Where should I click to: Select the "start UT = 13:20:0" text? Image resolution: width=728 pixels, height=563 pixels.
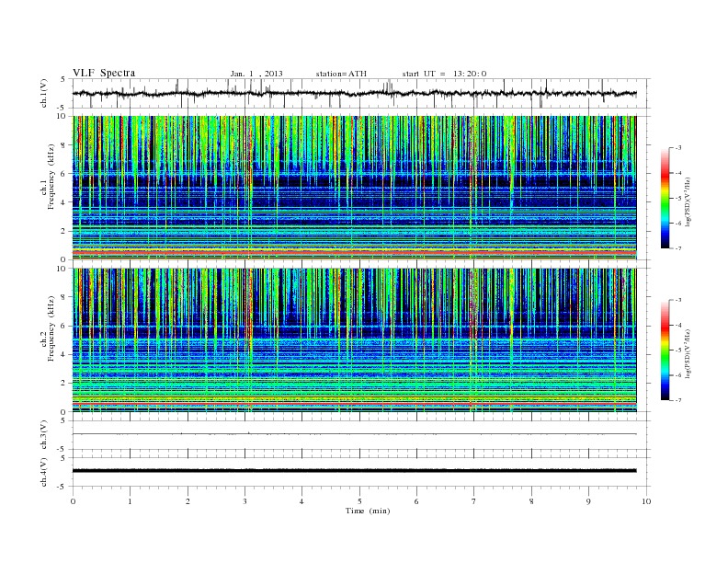click(x=444, y=74)
